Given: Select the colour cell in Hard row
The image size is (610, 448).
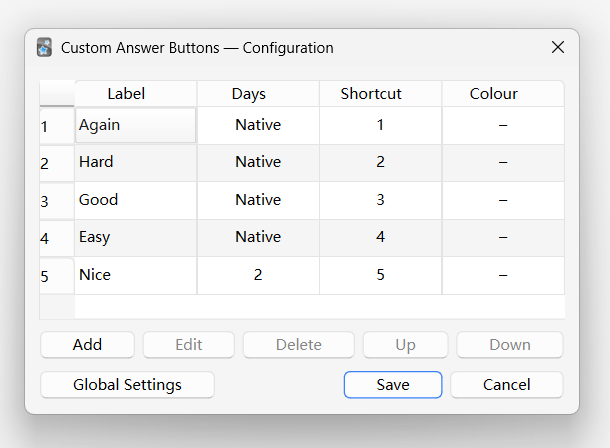Looking at the screenshot, I should tap(503, 163).
